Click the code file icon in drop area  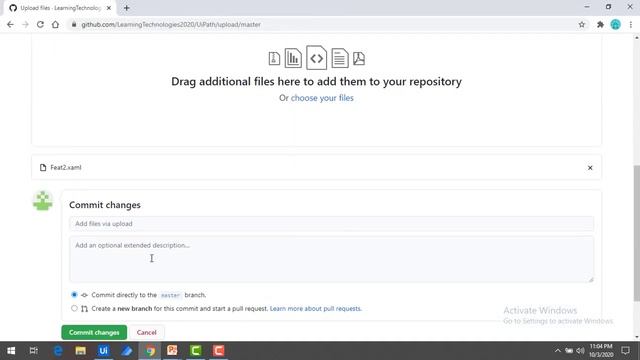coord(316,58)
